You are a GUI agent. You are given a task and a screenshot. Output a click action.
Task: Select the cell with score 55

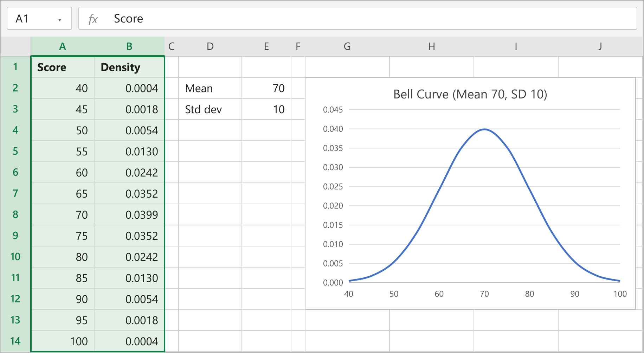point(63,151)
